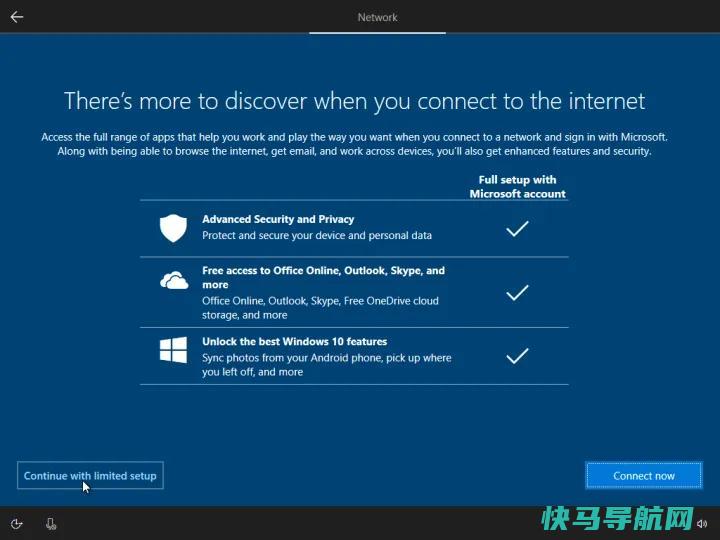The width and height of the screenshot is (720, 540).
Task: Click the "Full setup with Microsoft account" column header
Action: [x=518, y=187]
